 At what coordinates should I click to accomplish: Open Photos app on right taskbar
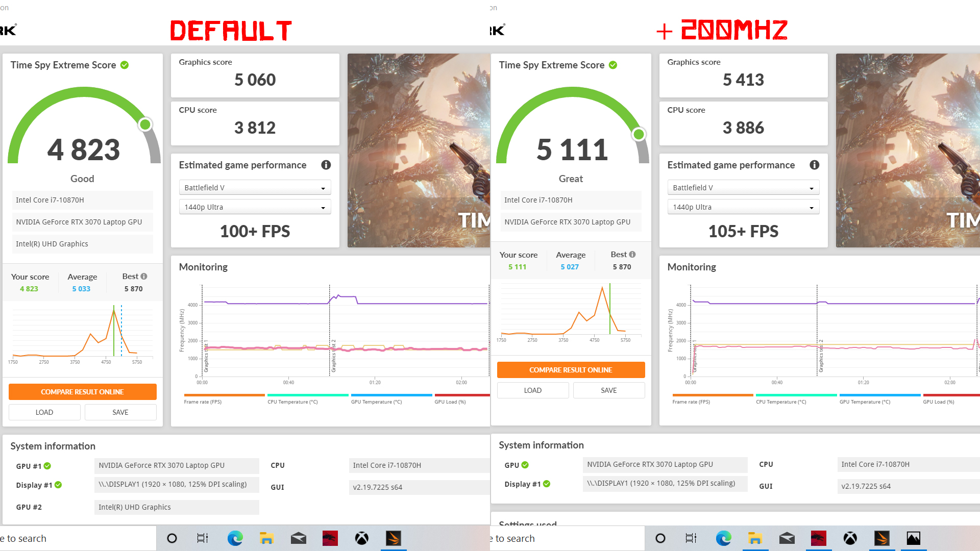914,538
